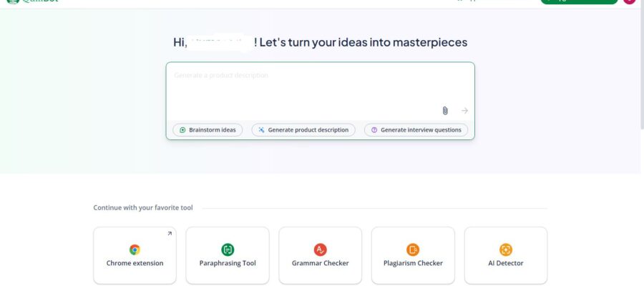Screen dimensions: 644x286
Task: Click the paperclip attach file icon
Action: pos(445,111)
